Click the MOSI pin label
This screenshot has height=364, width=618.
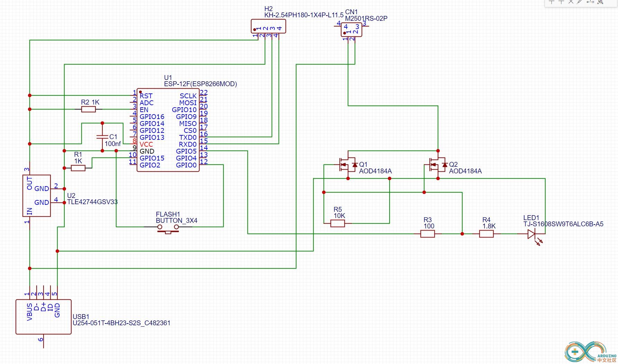(x=188, y=103)
